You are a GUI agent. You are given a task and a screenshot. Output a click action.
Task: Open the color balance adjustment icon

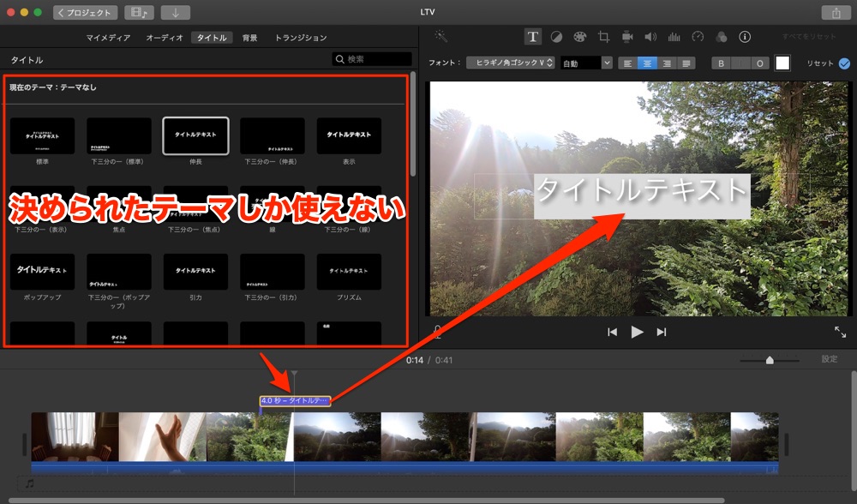click(x=556, y=37)
